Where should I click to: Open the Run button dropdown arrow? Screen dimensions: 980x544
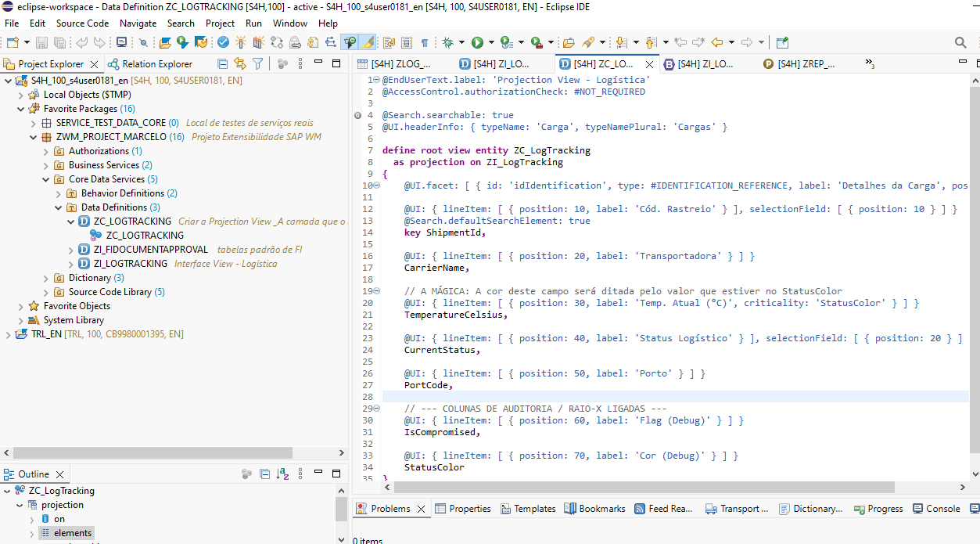tap(490, 42)
